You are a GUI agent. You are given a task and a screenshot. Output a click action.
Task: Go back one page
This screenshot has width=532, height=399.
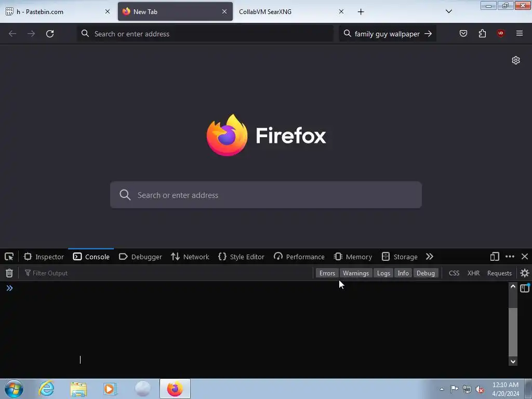tap(12, 34)
